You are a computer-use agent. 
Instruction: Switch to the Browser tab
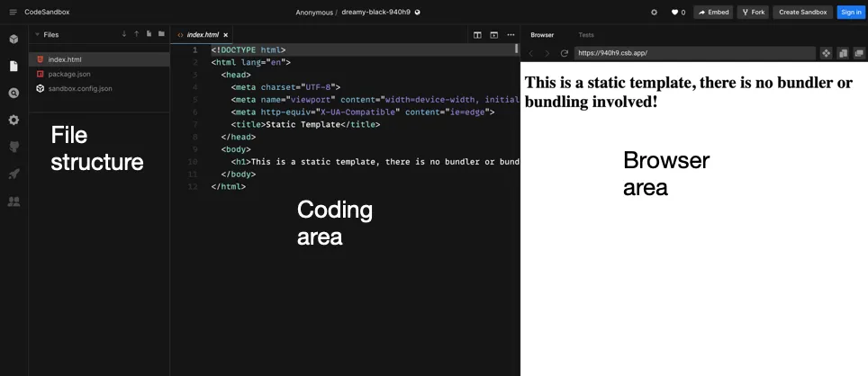[x=542, y=35]
